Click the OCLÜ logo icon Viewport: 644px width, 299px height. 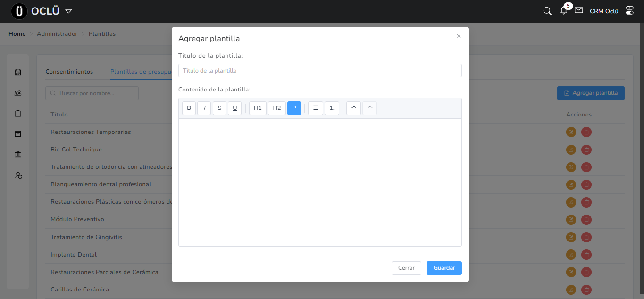[19, 11]
